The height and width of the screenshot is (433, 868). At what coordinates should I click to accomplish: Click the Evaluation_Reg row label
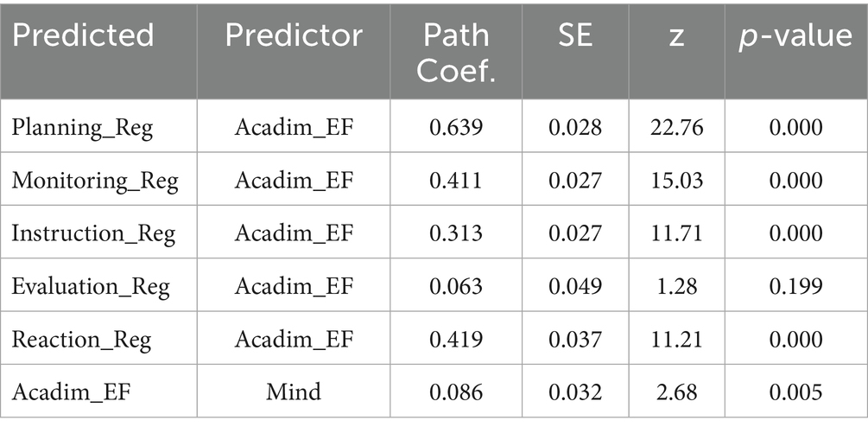(x=91, y=286)
